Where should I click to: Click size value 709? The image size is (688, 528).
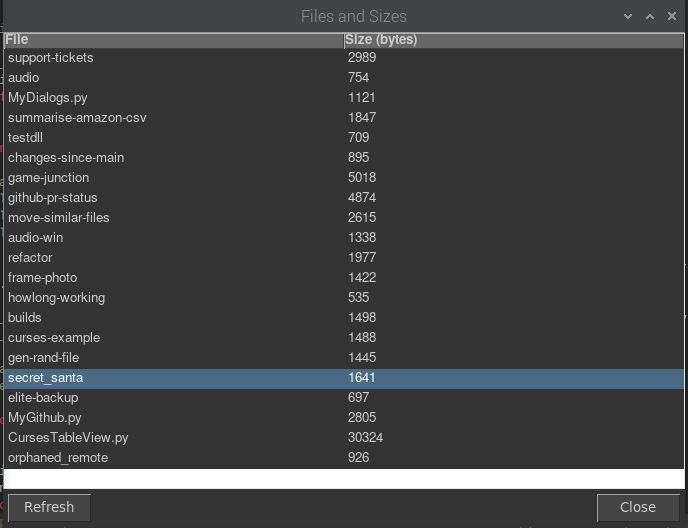click(358, 137)
